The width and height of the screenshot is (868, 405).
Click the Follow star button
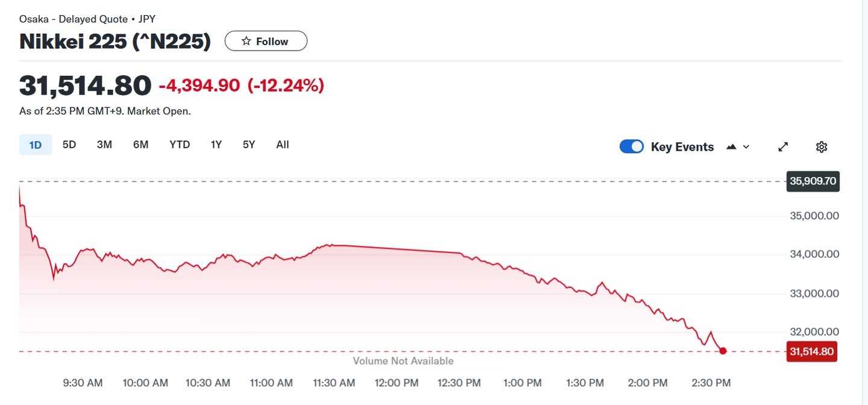pyautogui.click(x=266, y=41)
